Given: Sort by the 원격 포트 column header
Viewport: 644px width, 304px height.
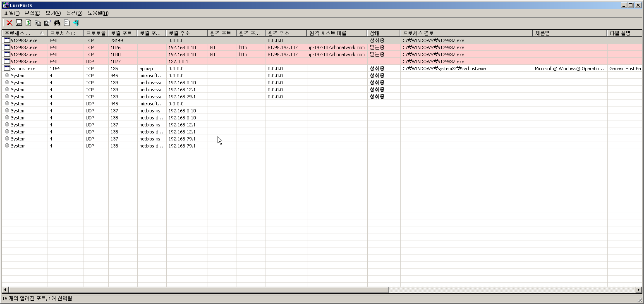Looking at the screenshot, I should pyautogui.click(x=222, y=33).
